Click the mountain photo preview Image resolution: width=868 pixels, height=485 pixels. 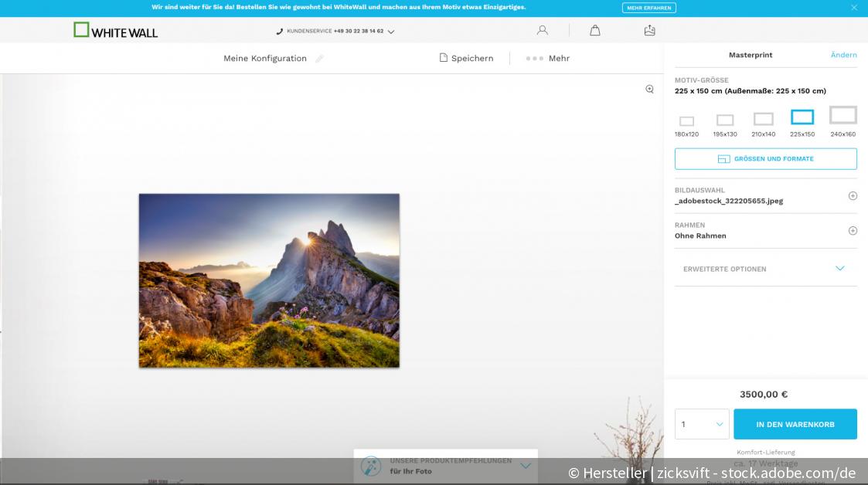coord(269,280)
